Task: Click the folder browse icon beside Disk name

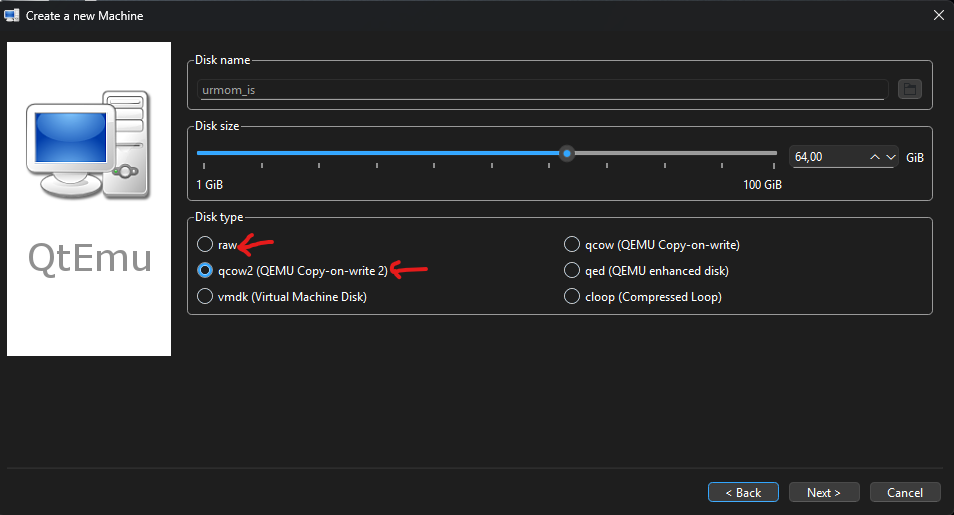Action: click(x=909, y=89)
